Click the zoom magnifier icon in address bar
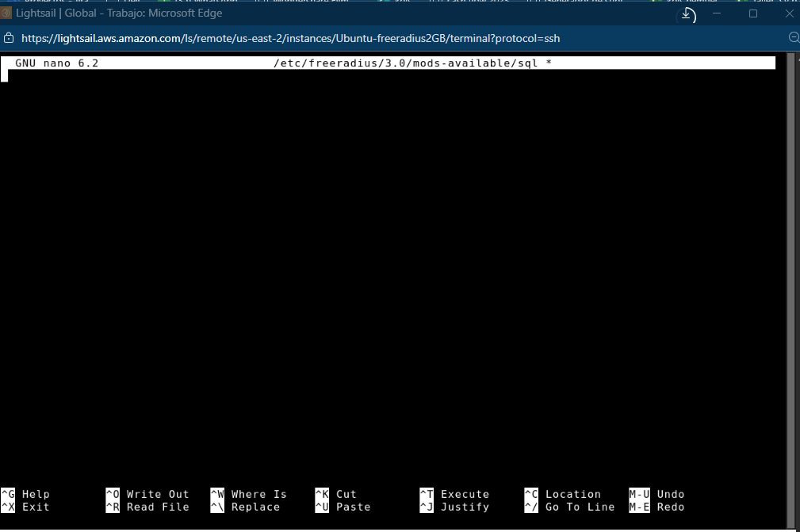800x532 pixels. coord(794,38)
